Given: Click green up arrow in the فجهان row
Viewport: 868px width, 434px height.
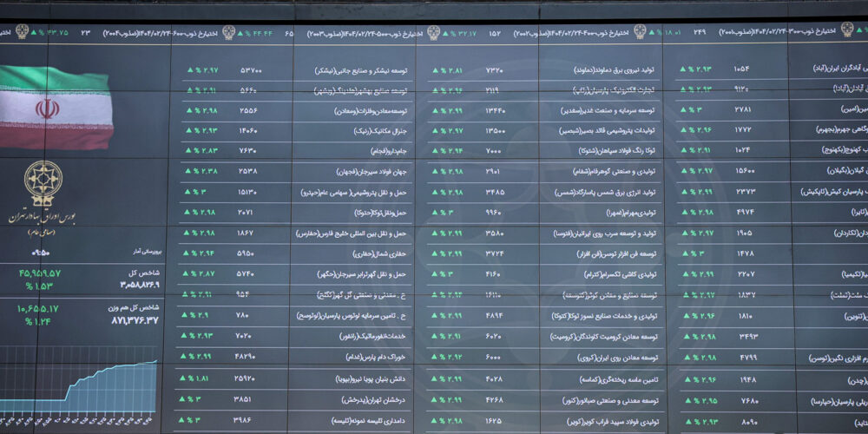Looking at the screenshot, I should (x=188, y=171).
